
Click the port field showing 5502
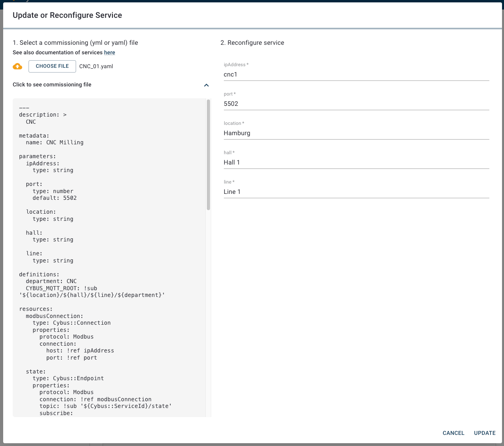[x=356, y=104]
